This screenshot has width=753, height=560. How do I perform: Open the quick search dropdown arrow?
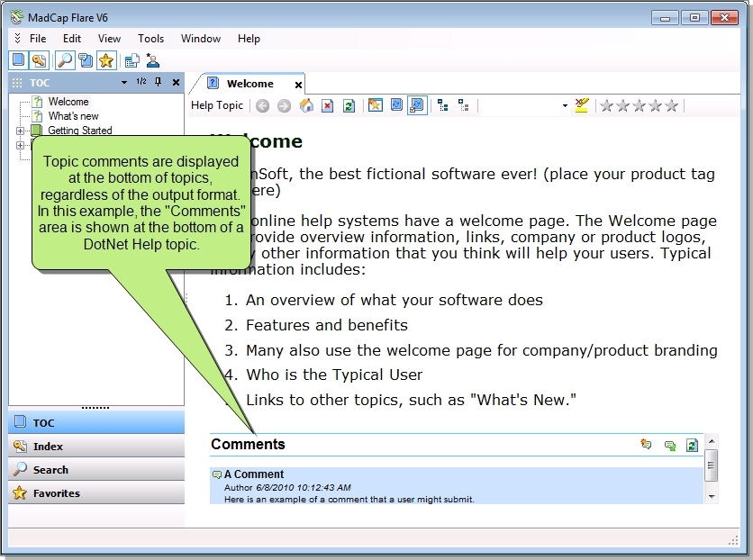[x=565, y=105]
